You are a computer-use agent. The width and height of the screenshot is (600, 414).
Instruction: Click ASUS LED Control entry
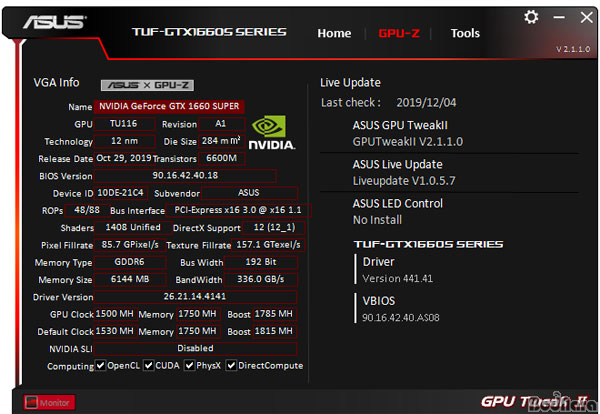point(398,212)
